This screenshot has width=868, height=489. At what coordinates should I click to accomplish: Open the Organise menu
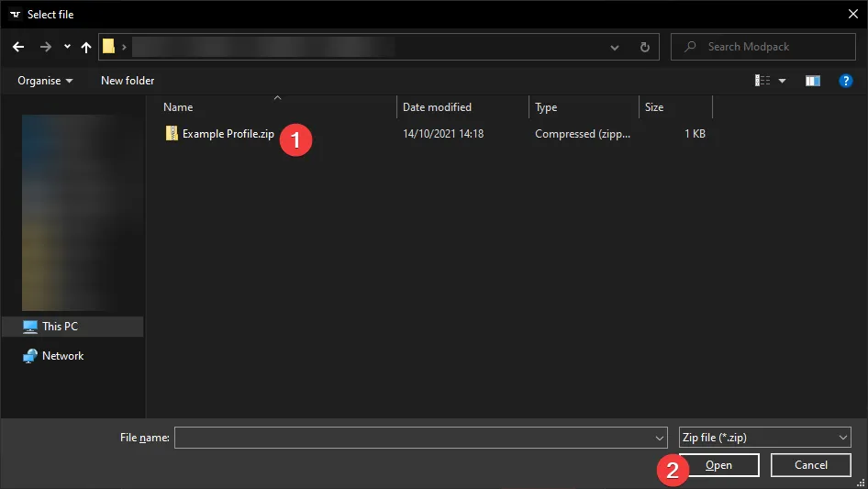45,81
